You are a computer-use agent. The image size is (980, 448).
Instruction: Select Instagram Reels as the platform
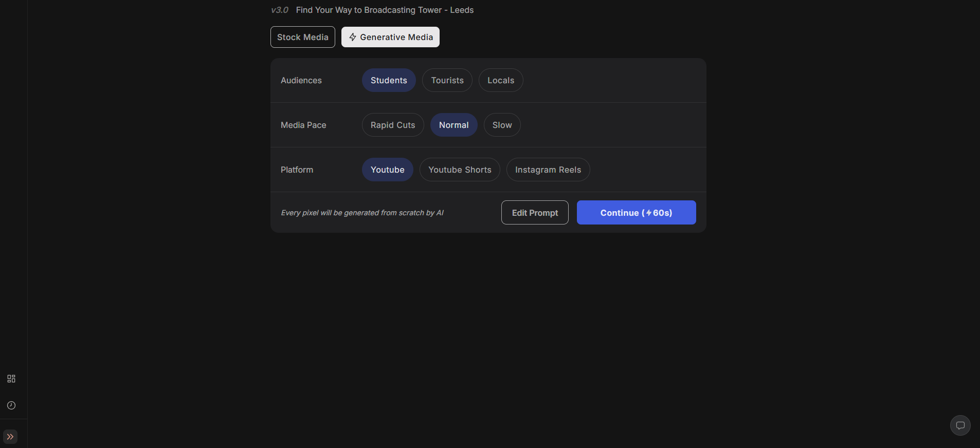tap(548, 170)
